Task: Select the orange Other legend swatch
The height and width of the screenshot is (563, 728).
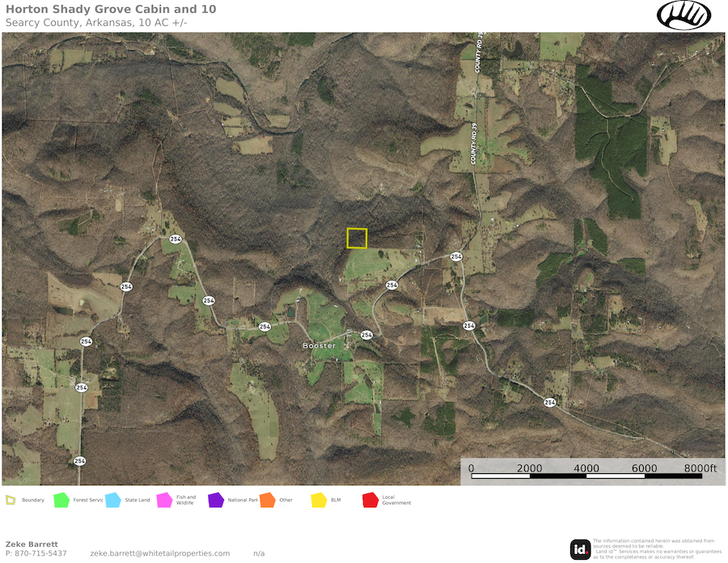Action: coord(267,500)
